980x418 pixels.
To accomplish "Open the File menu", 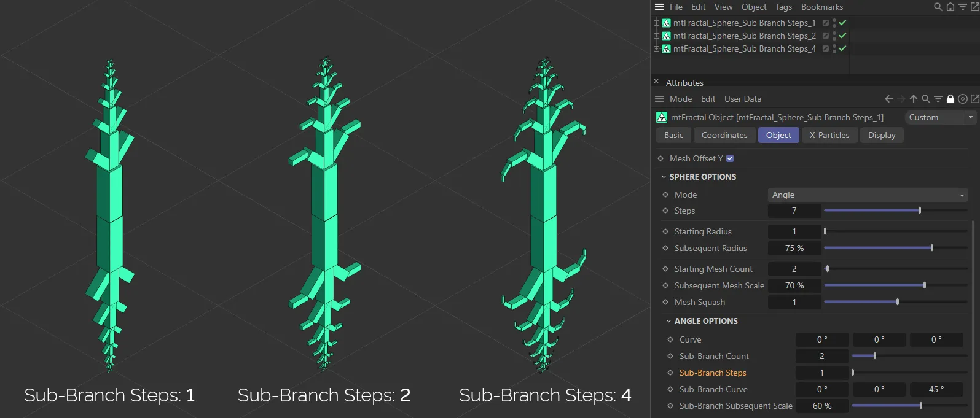I will (676, 7).
